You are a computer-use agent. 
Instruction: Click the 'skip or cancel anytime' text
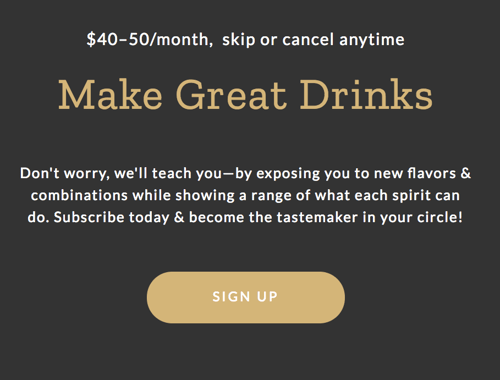tap(313, 40)
